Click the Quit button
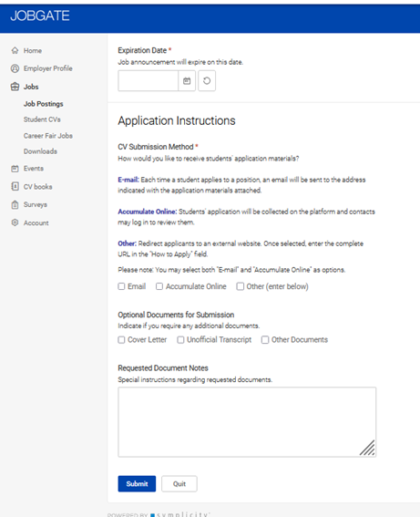Viewport: 420px width, 517px height. 179,483
